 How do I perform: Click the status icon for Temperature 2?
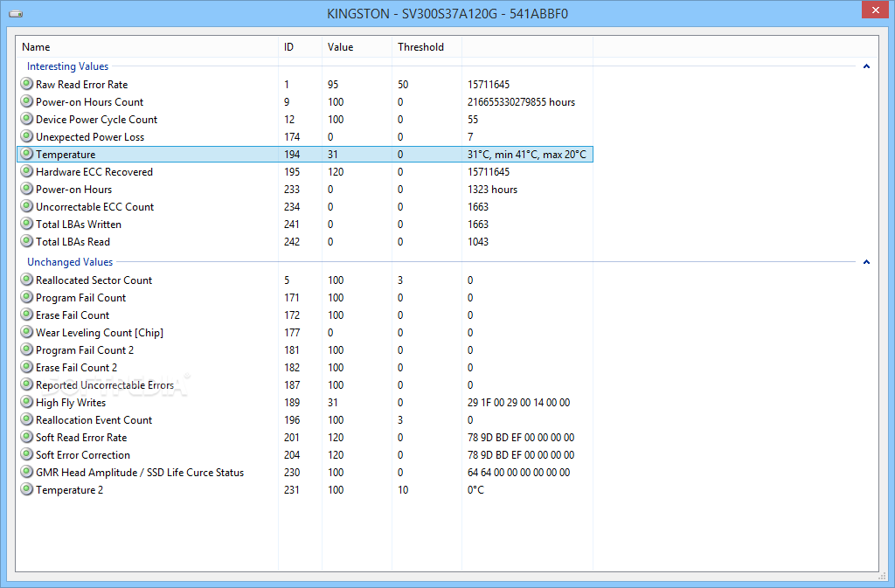(x=27, y=489)
